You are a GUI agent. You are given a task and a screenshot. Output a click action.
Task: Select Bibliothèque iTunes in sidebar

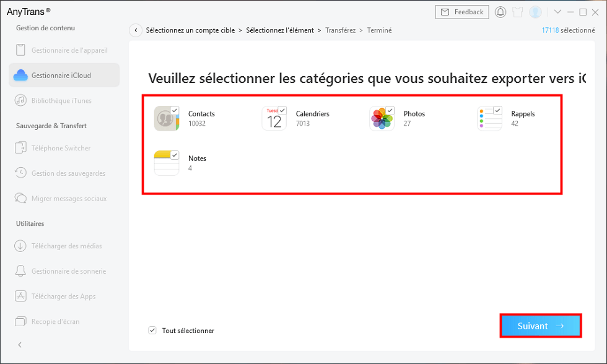pos(61,100)
